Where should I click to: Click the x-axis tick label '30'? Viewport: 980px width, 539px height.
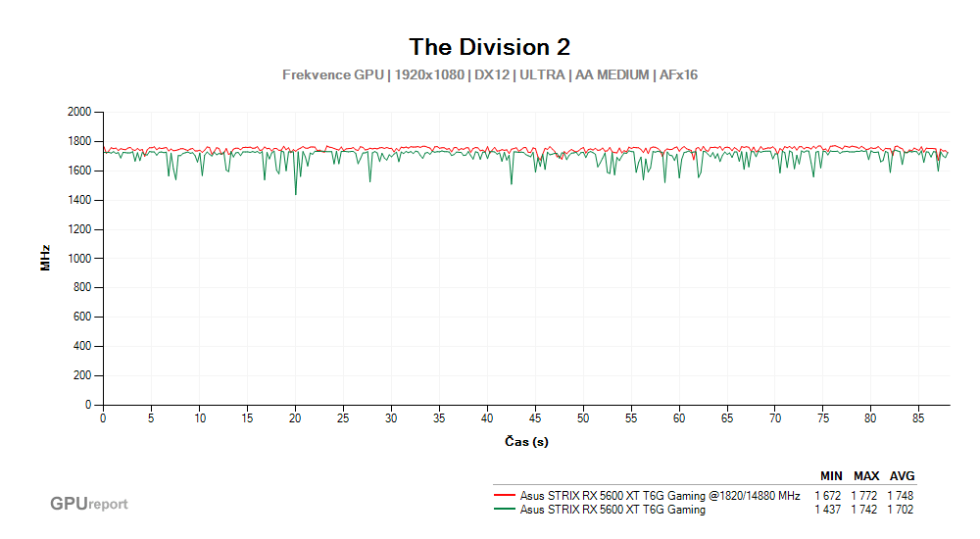pos(391,418)
